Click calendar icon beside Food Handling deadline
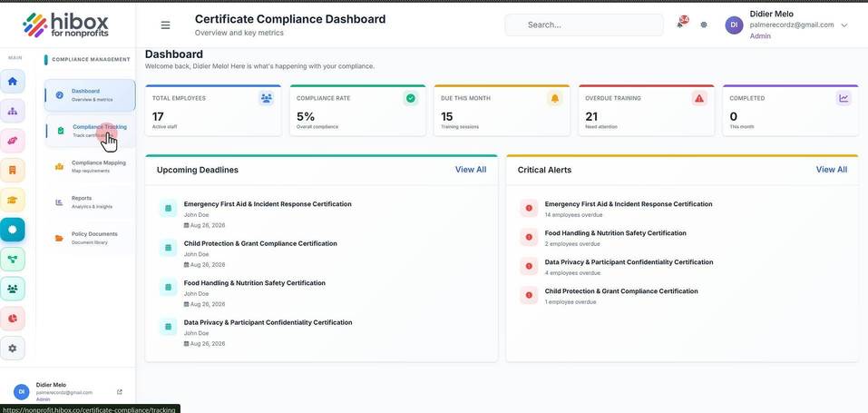Viewport: 868px width, 413px height. [169, 287]
